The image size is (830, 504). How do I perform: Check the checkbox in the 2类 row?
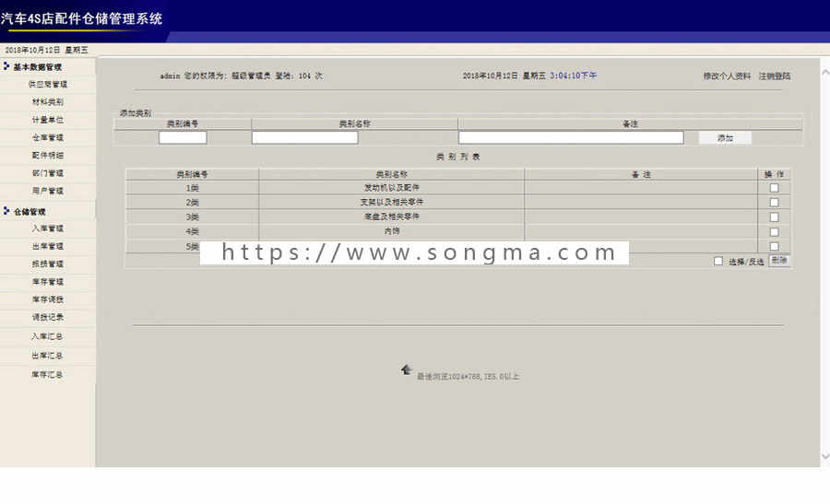coord(774,202)
